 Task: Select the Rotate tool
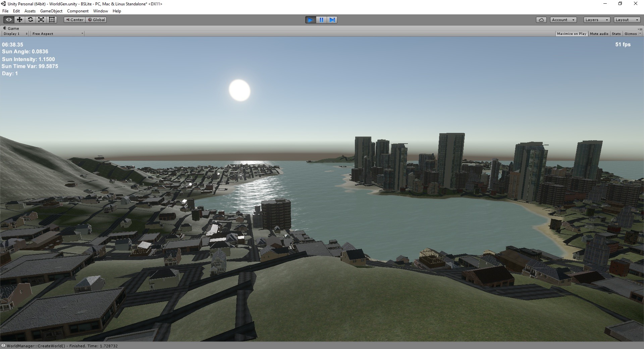[30, 20]
